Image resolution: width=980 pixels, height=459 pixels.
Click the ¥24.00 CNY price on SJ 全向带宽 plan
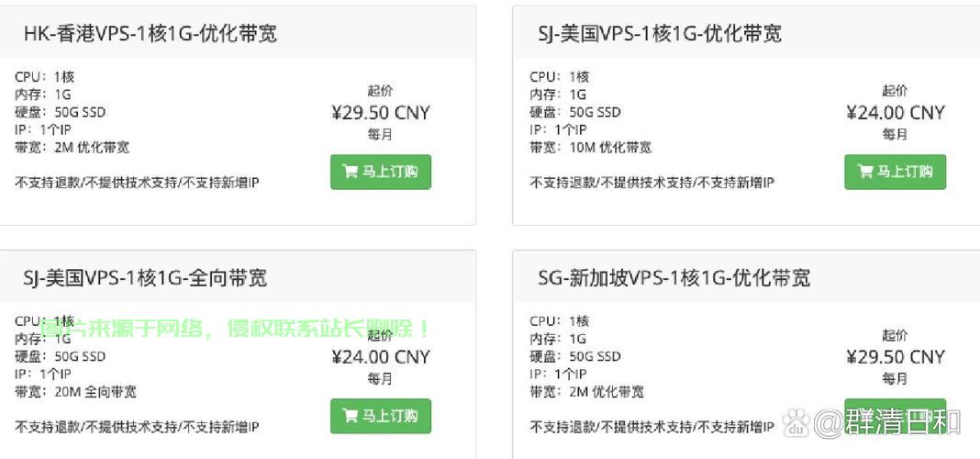(380, 357)
